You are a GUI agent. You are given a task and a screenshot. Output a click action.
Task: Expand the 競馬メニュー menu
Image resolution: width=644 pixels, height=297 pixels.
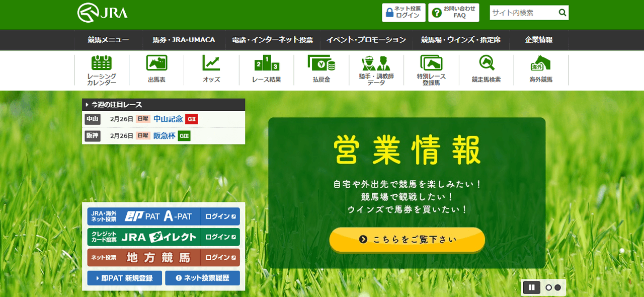(108, 40)
